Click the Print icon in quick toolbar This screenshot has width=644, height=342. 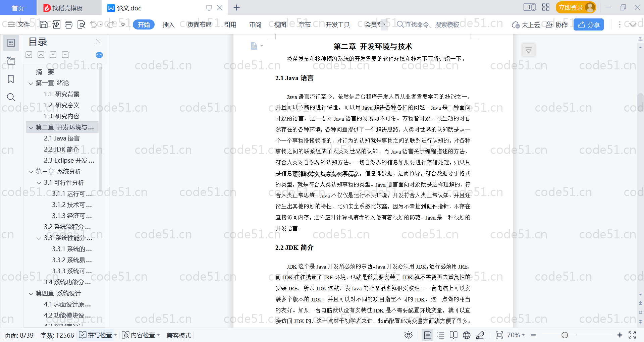(x=68, y=24)
